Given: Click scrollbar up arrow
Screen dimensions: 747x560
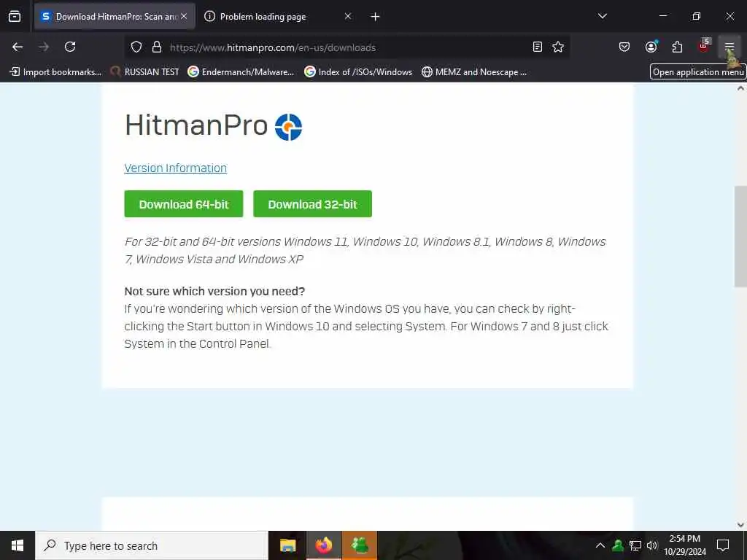Looking at the screenshot, I should point(740,88).
